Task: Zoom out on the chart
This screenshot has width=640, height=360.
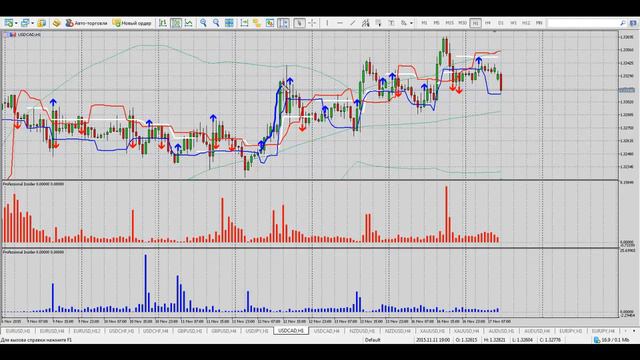Action: pyautogui.click(x=216, y=23)
